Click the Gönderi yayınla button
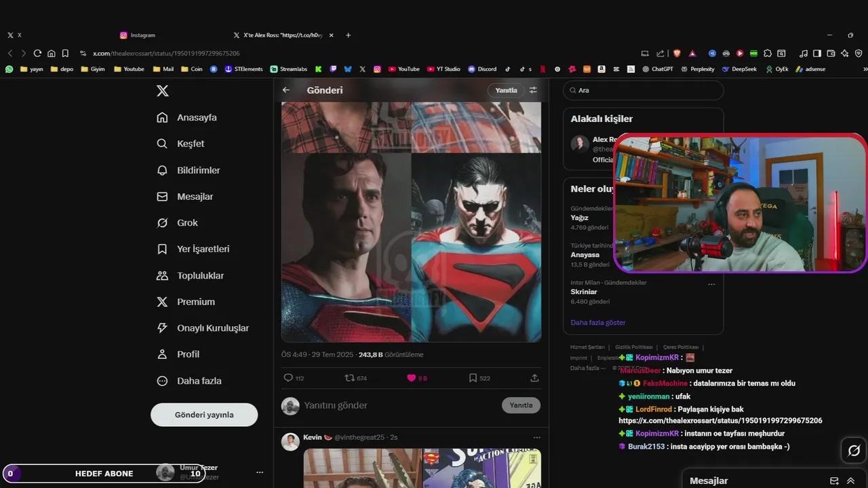The height and width of the screenshot is (488, 868). (x=204, y=415)
